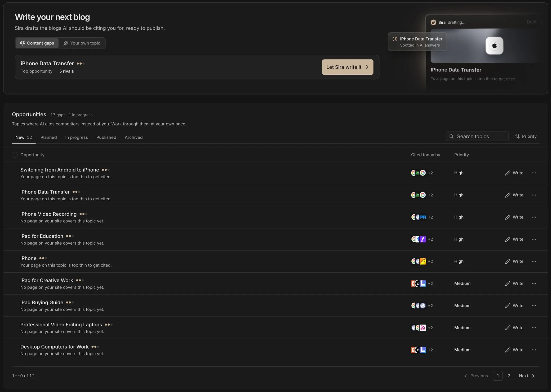Switch to Content gaps mode
551x392 pixels.
[x=37, y=43]
